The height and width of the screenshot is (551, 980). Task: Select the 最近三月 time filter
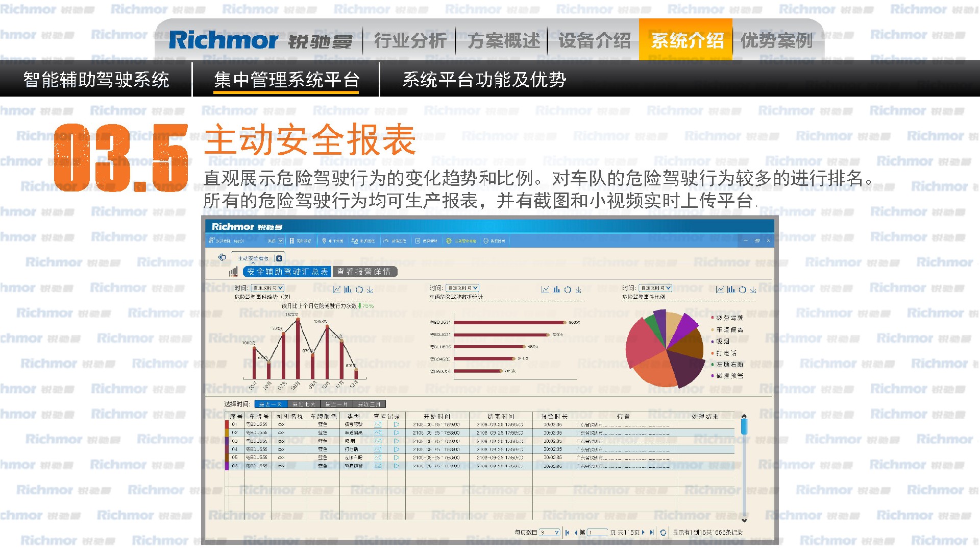pyautogui.click(x=369, y=404)
